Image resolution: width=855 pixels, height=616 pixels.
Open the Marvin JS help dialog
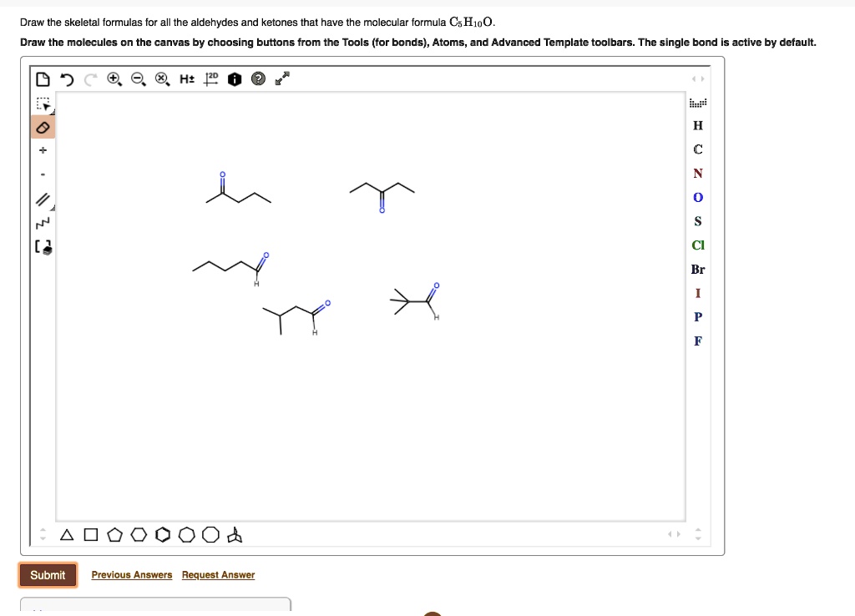pos(259,78)
